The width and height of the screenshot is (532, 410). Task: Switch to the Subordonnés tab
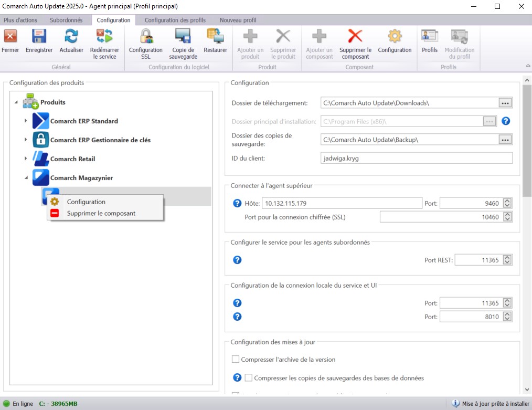click(66, 20)
